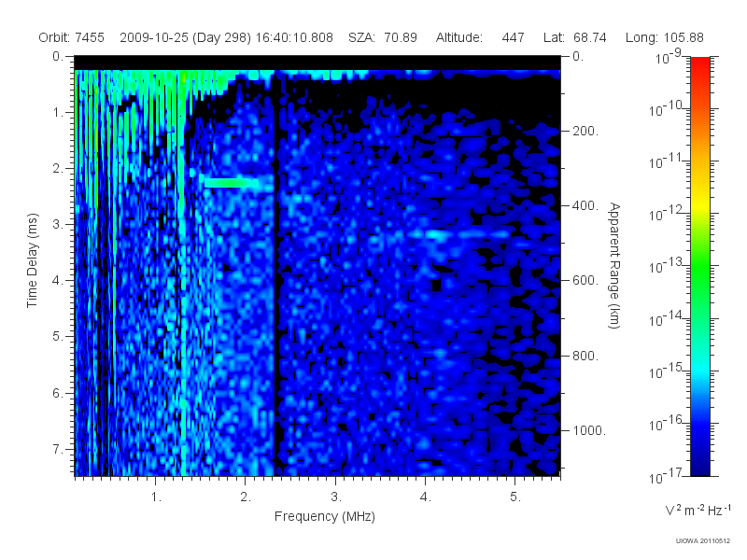Image resolution: width=747 pixels, height=560 pixels.
Task: Click the 'Apparent Range (km)' axis label
Action: 614,265
